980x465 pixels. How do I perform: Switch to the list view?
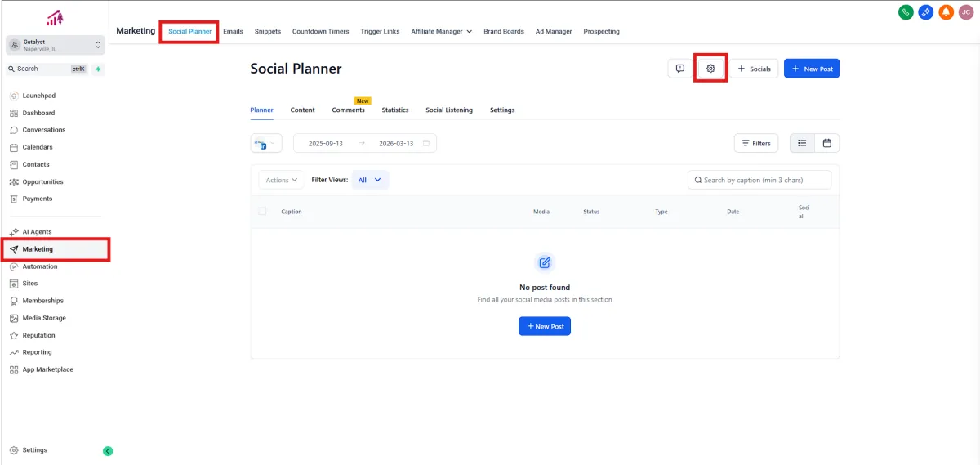(x=802, y=143)
